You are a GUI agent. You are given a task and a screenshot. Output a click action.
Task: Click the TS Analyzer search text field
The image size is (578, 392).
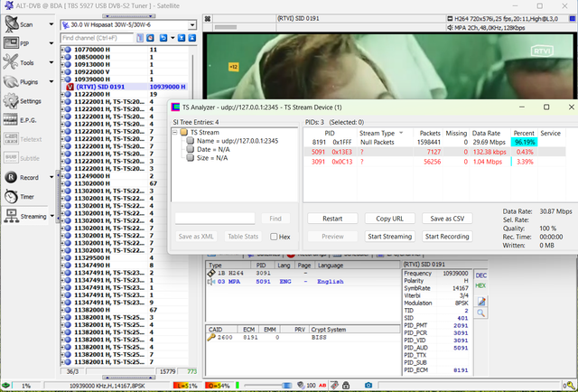(215, 219)
